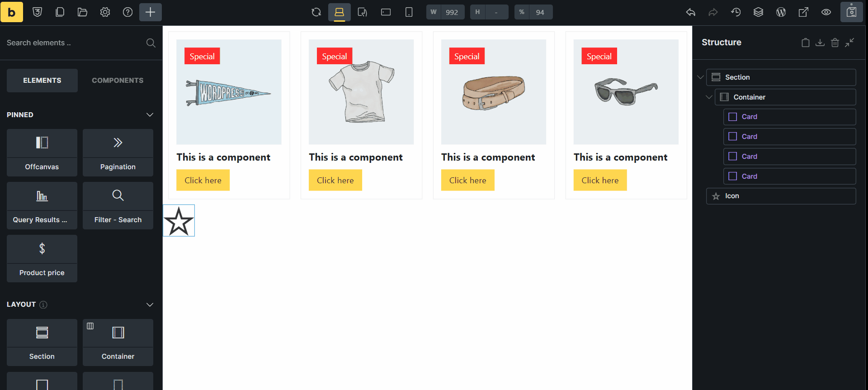The image size is (868, 390).
Task: Click 'Click here' under the pennant card
Action: (203, 180)
